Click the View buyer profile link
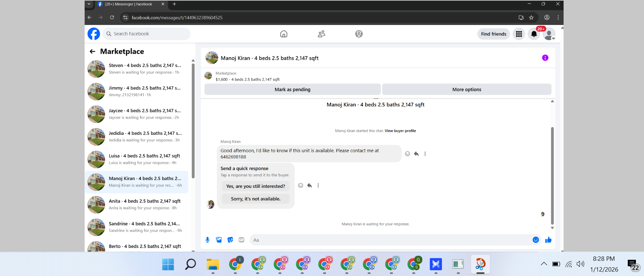The height and width of the screenshot is (276, 644). click(x=400, y=131)
